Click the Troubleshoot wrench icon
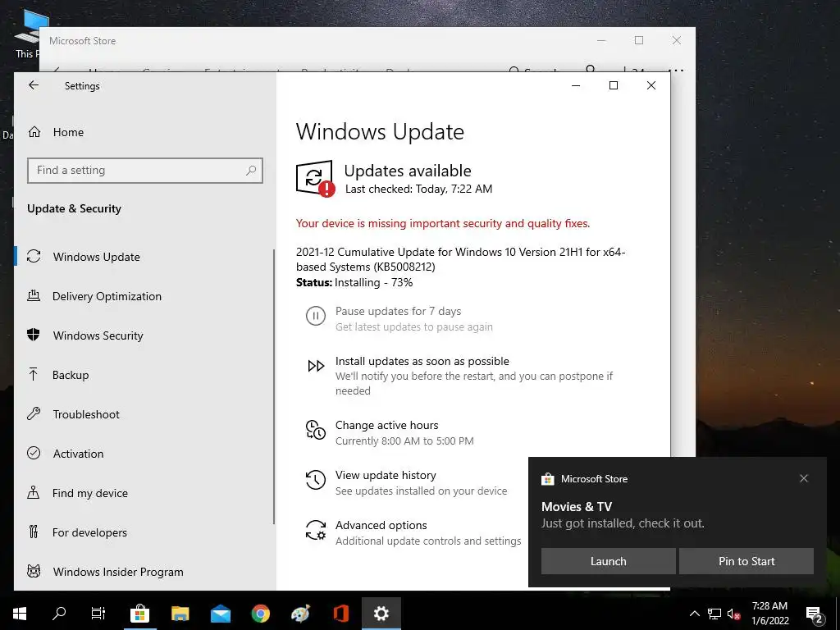840x630 pixels. [x=34, y=413]
